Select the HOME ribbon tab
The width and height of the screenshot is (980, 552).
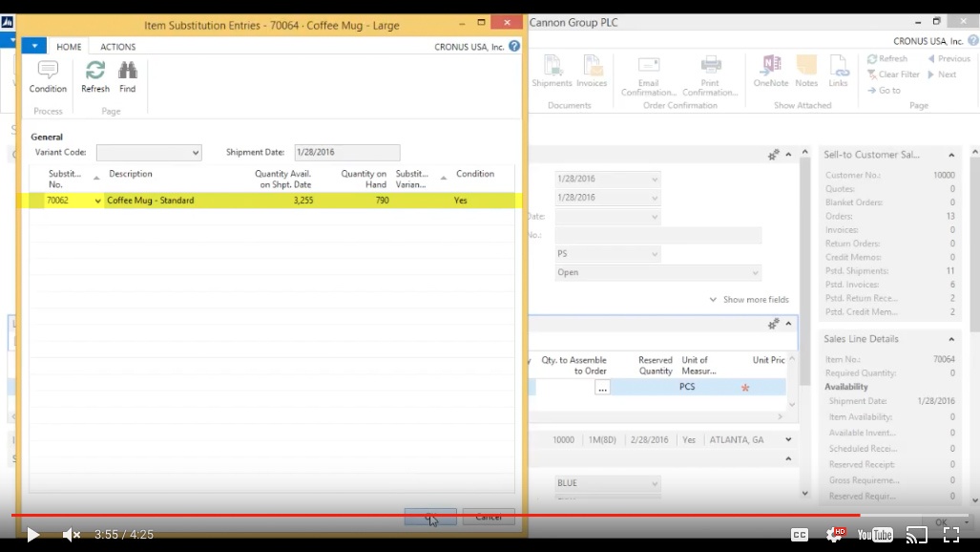tap(69, 47)
